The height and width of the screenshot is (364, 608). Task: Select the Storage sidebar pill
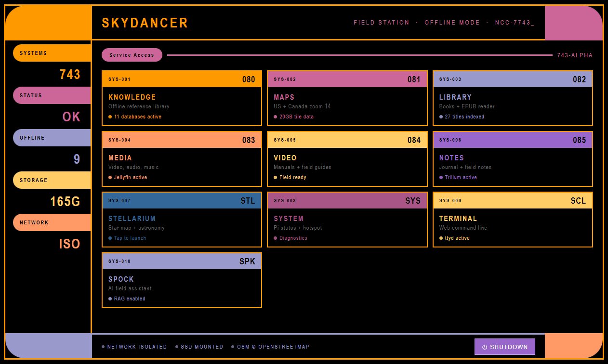[x=52, y=180]
